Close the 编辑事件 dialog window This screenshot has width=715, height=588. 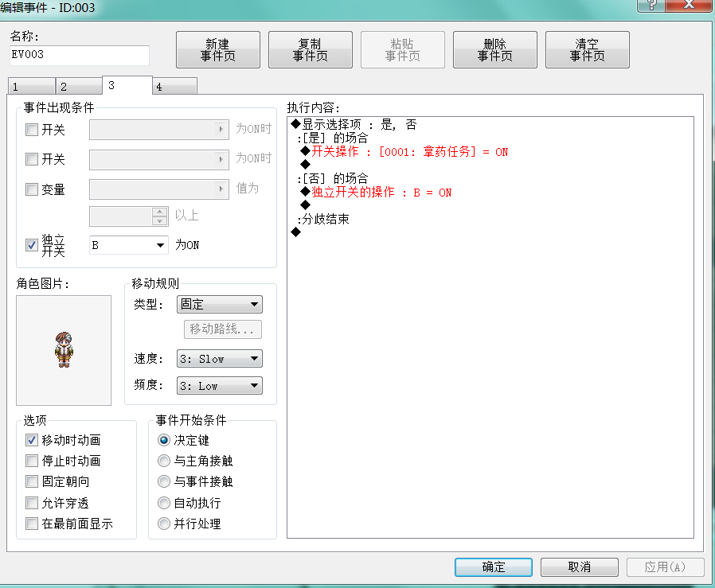tap(690, 5)
